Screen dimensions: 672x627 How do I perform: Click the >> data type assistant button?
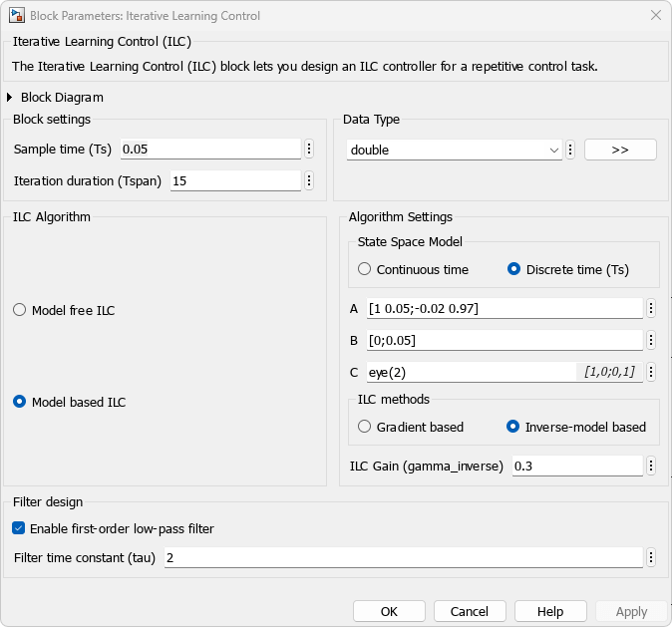click(x=620, y=150)
